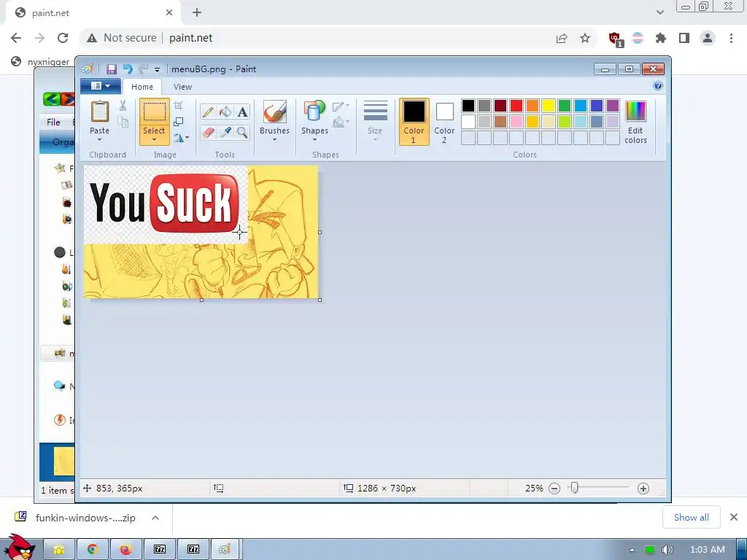Reload the paint.net page
747x560 pixels.
(x=63, y=38)
